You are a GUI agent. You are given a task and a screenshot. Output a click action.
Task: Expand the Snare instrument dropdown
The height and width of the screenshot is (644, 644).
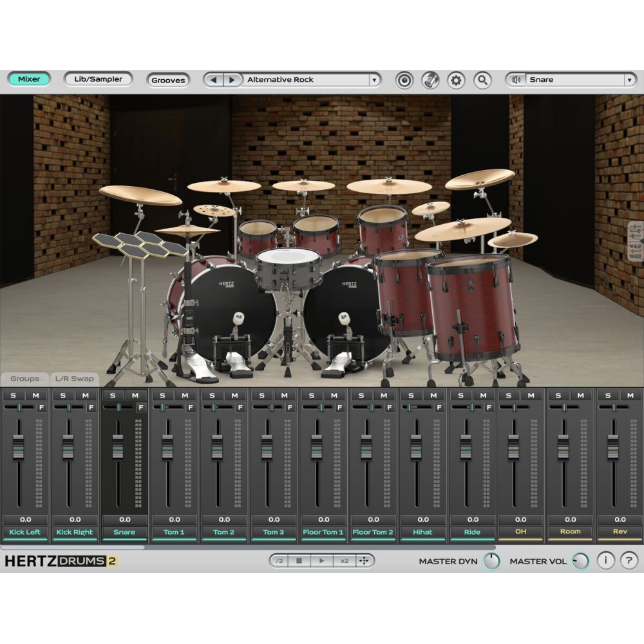[x=629, y=80]
